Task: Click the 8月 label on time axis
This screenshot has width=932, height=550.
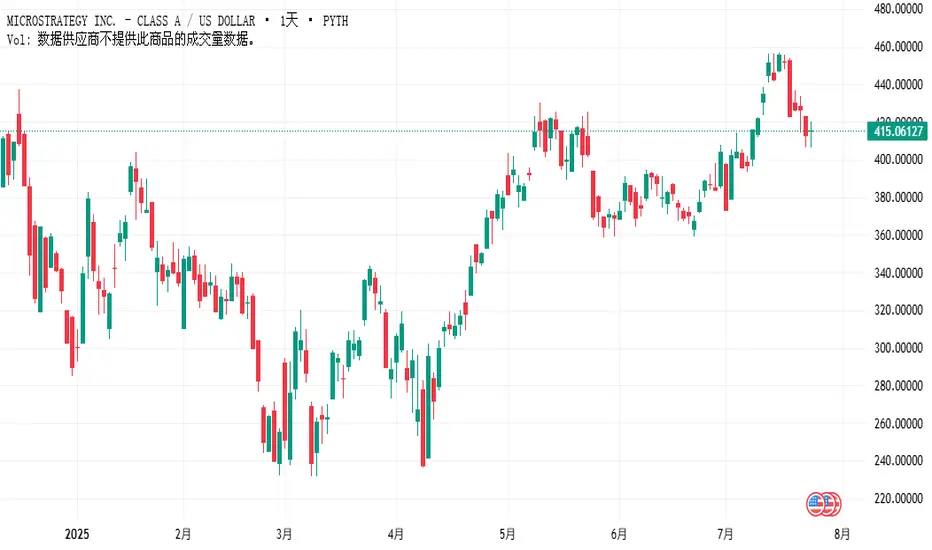Action: 842,532
